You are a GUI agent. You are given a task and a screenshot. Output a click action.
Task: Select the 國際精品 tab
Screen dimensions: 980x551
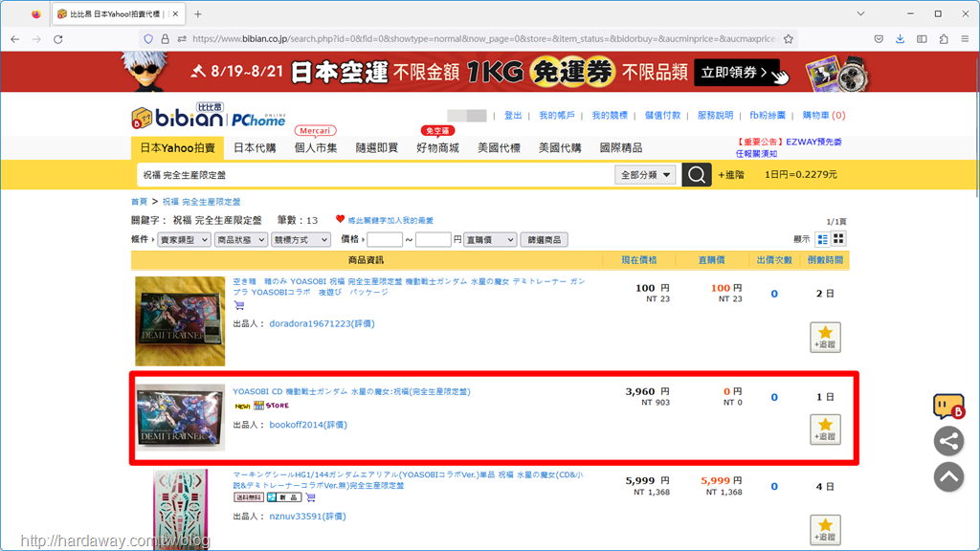point(620,148)
